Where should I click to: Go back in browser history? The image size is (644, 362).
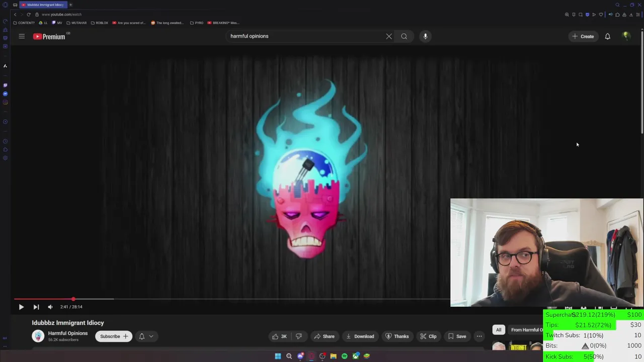tap(15, 15)
